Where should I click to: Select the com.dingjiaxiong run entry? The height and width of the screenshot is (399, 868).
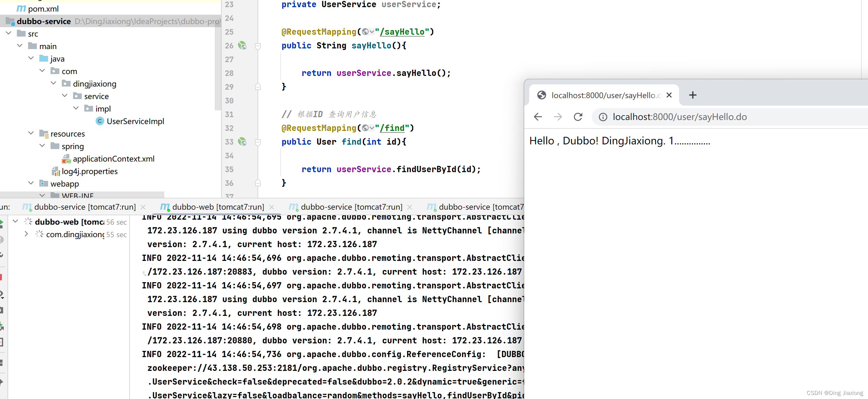pos(75,234)
